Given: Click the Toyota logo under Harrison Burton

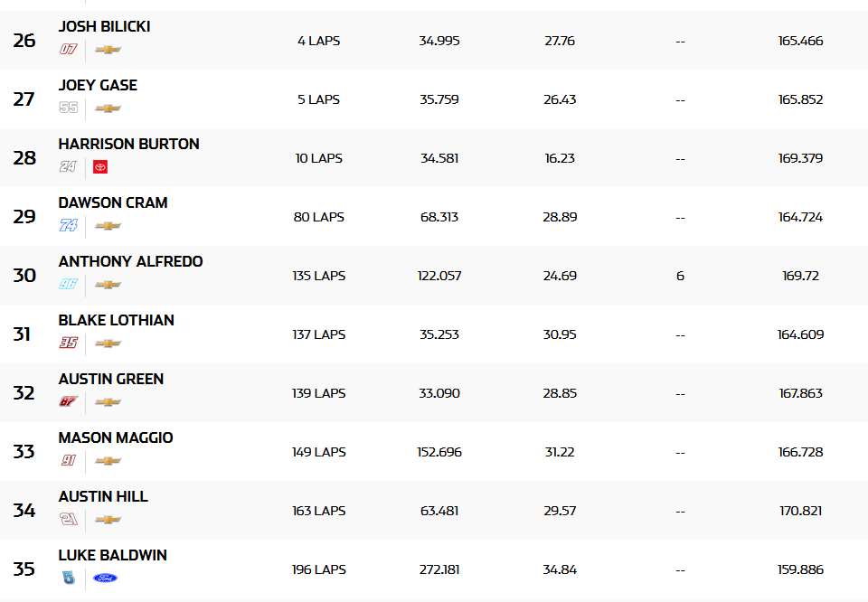Looking at the screenshot, I should (100, 166).
